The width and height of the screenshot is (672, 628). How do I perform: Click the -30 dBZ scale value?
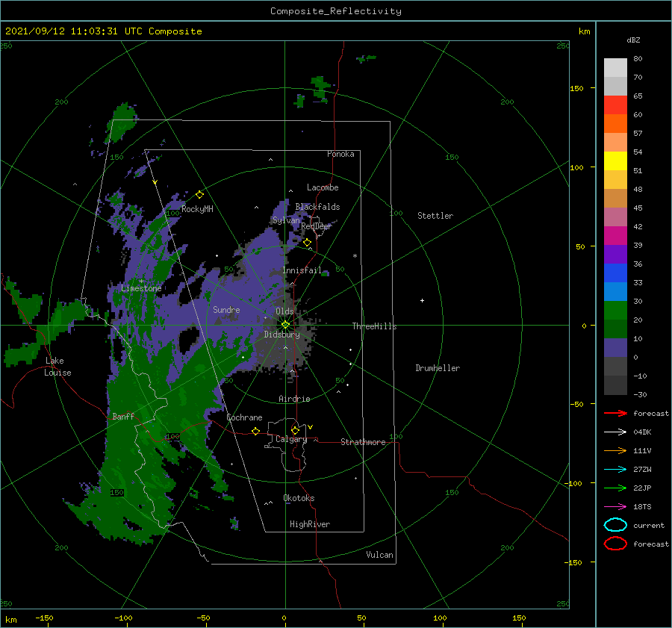point(640,394)
